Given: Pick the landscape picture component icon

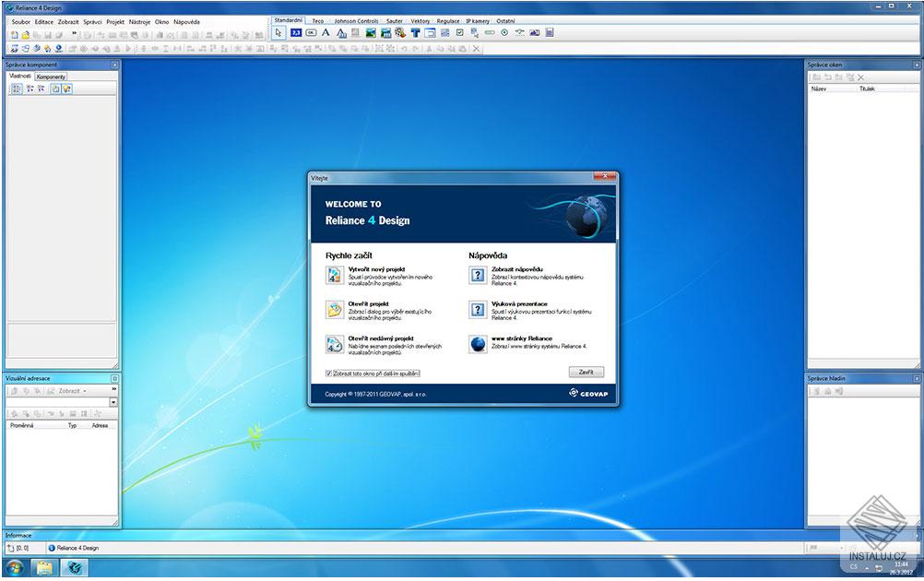Looking at the screenshot, I should point(371,33).
